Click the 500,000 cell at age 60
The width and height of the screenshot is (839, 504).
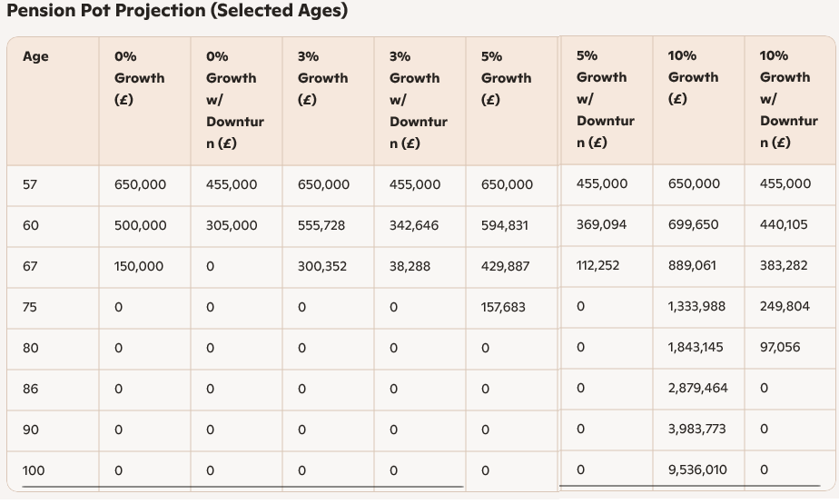pos(140,225)
